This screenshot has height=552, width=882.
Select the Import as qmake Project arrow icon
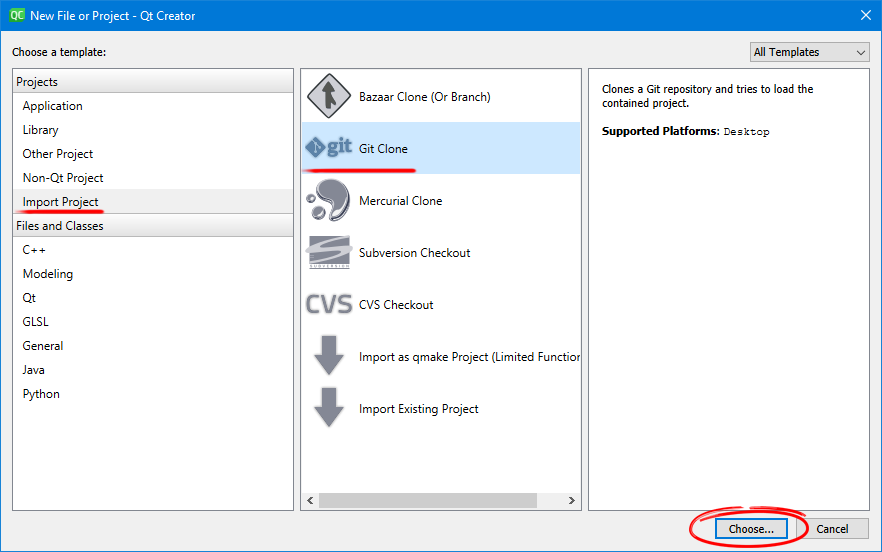click(x=328, y=357)
